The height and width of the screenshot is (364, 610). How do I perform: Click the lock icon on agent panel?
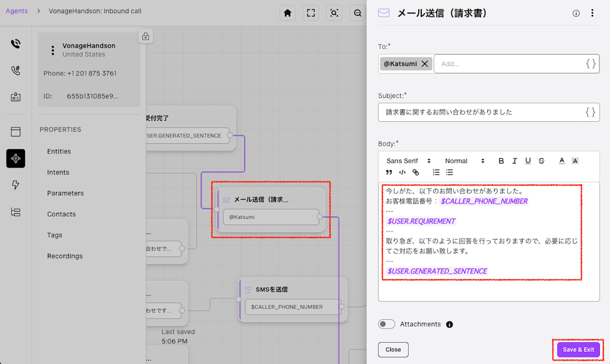click(146, 36)
